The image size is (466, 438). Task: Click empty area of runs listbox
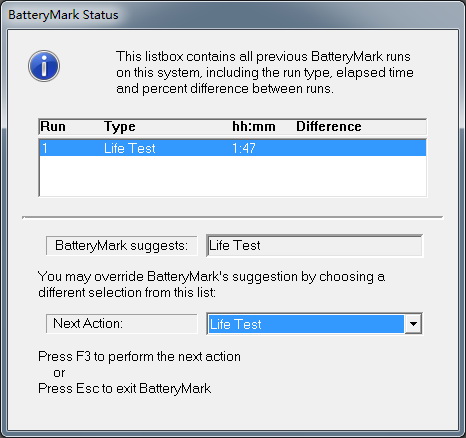point(233,176)
